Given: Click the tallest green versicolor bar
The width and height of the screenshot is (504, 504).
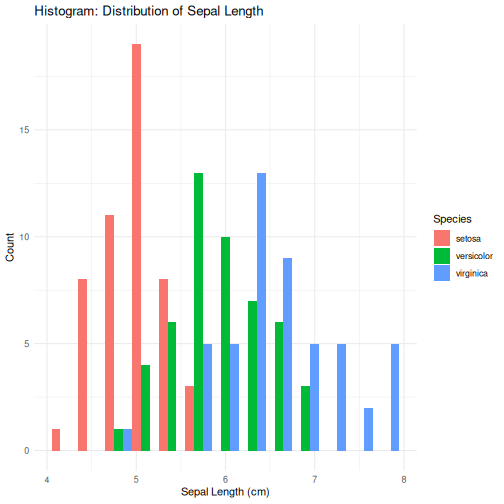Looking at the screenshot, I should (198, 312).
